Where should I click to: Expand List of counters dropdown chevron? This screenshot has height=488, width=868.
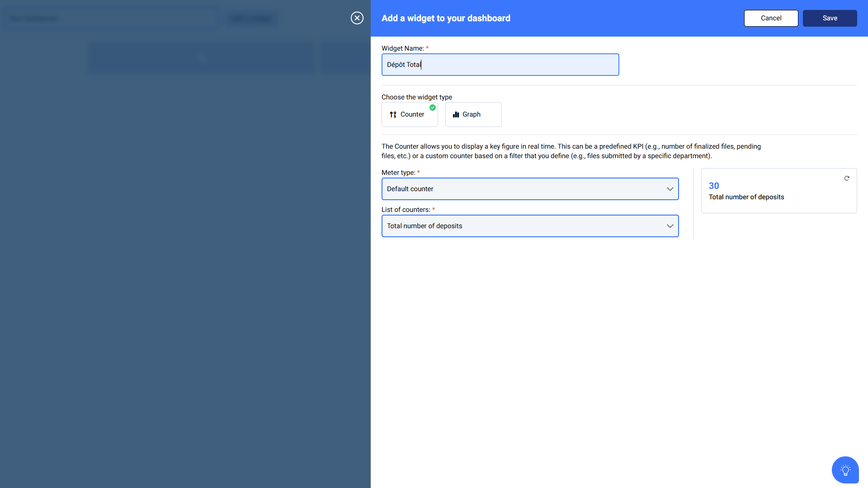tap(670, 226)
